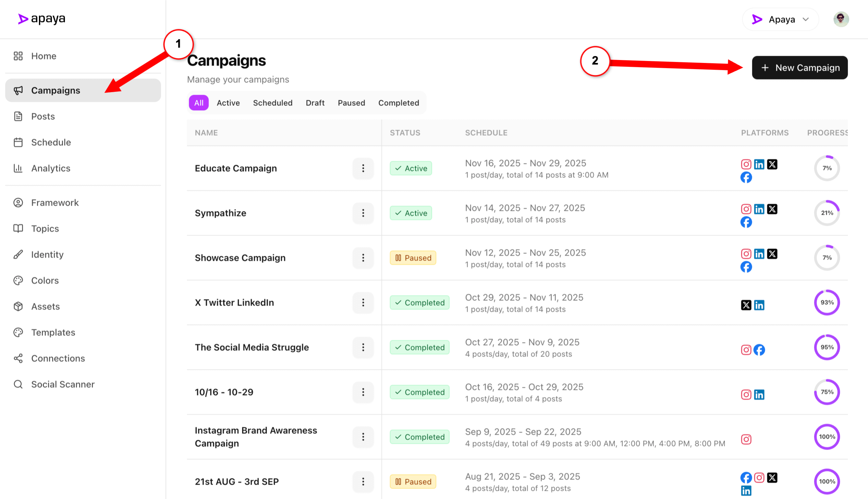Click LinkedIn icon in X Twitter LinkedIn row
868x499 pixels.
759,305
